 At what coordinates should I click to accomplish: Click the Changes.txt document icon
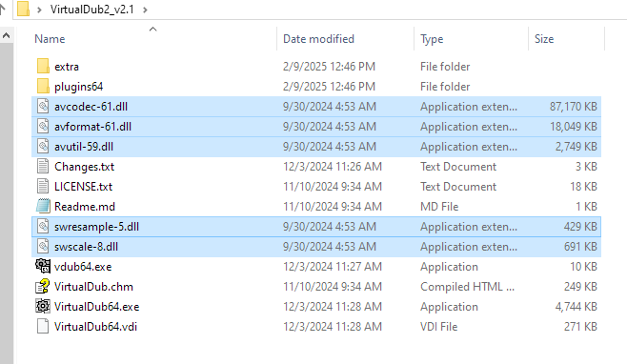click(x=43, y=167)
